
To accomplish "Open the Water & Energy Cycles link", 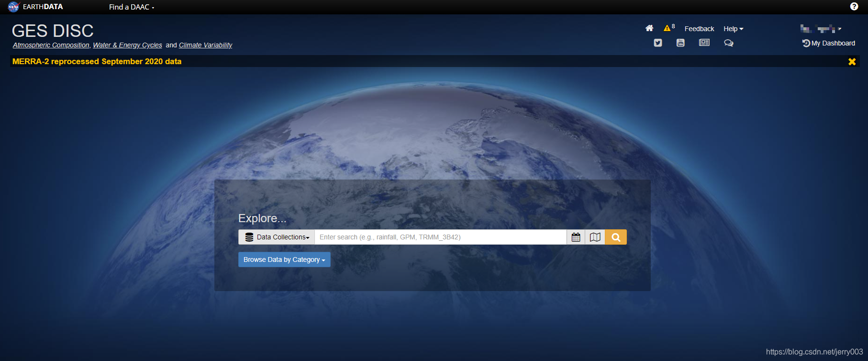I will click(x=127, y=45).
